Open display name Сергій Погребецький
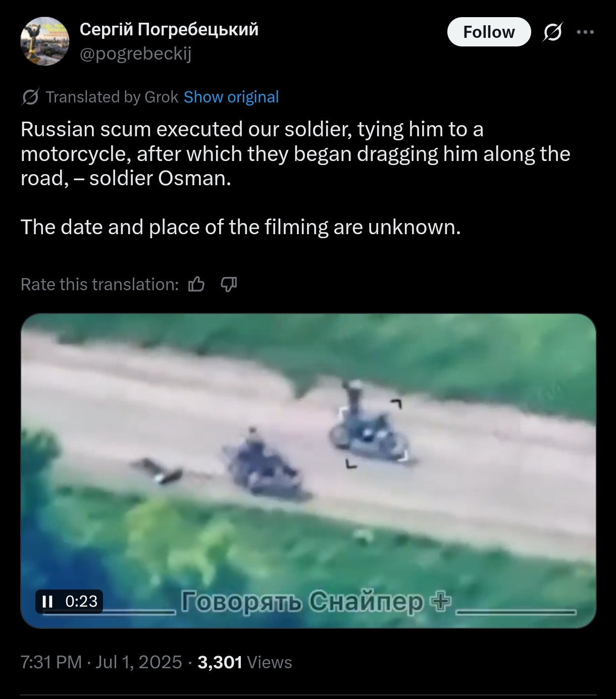The image size is (616, 699). (169, 29)
